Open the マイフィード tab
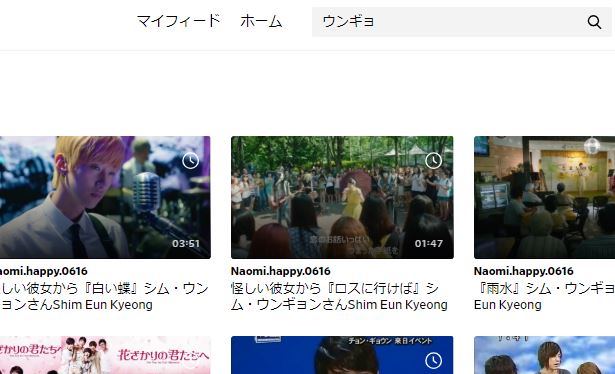The height and width of the screenshot is (374, 615). [x=178, y=21]
